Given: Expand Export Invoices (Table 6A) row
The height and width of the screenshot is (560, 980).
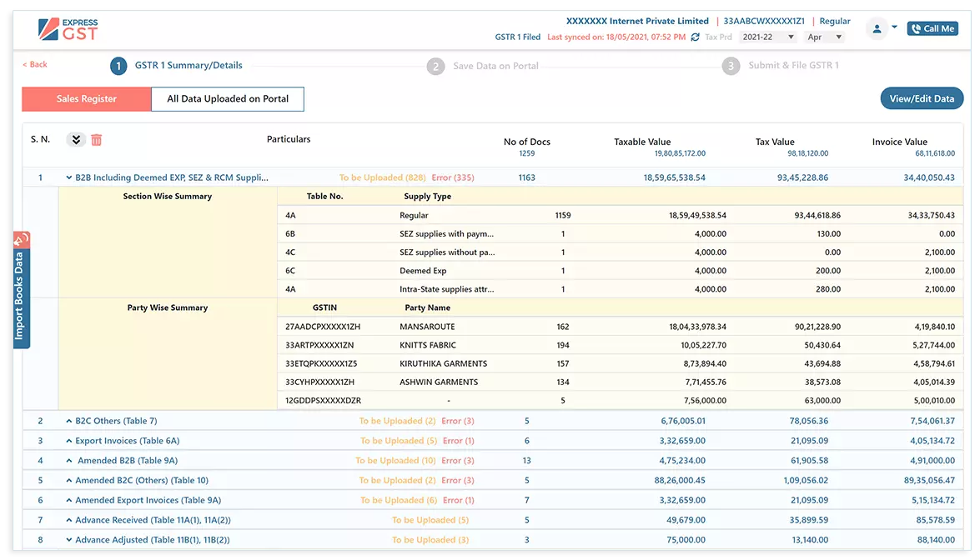Looking at the screenshot, I should (69, 442).
